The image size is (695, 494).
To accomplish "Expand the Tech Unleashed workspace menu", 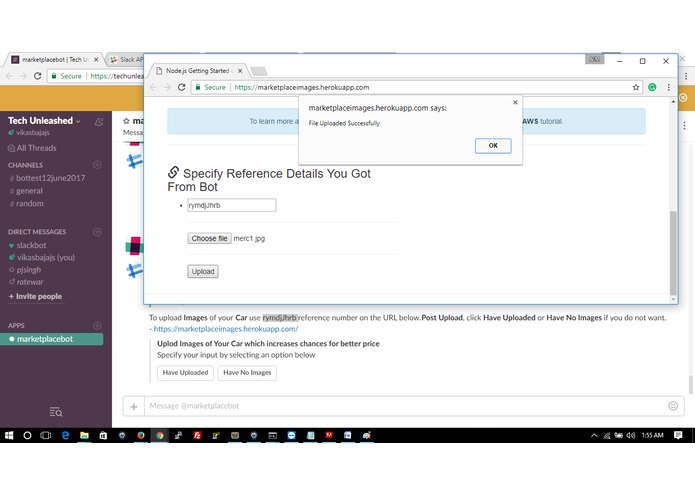I will pyautogui.click(x=44, y=121).
